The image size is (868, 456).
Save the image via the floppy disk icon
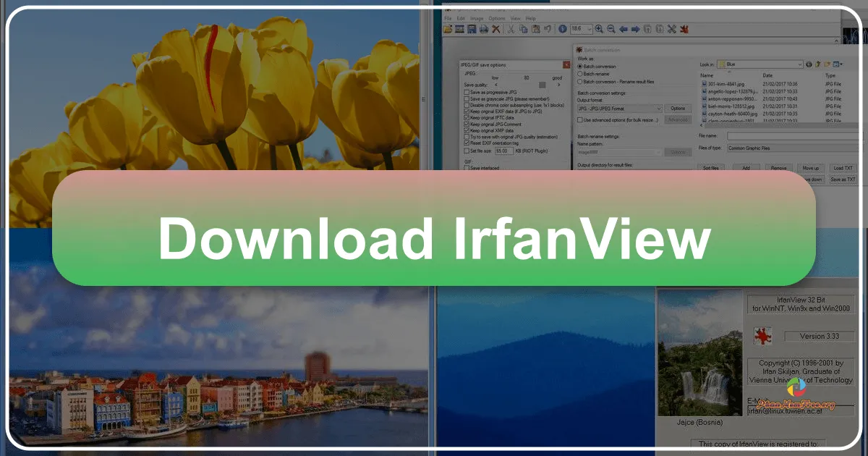pos(472,29)
